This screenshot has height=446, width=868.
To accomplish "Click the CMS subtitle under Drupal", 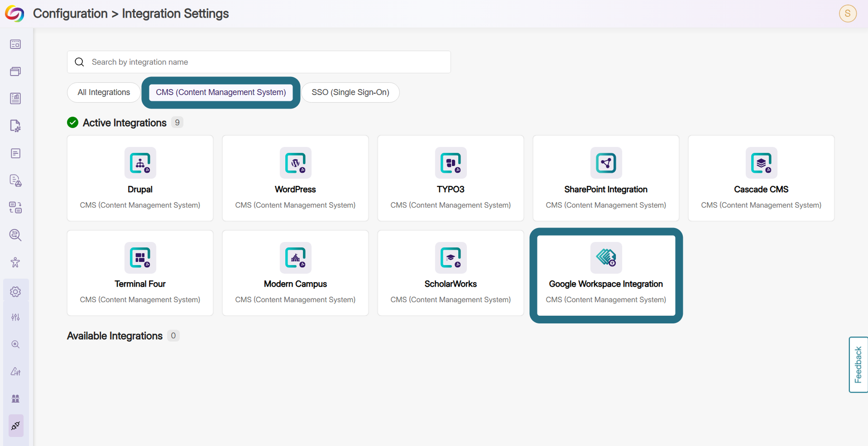I will click(x=140, y=205).
